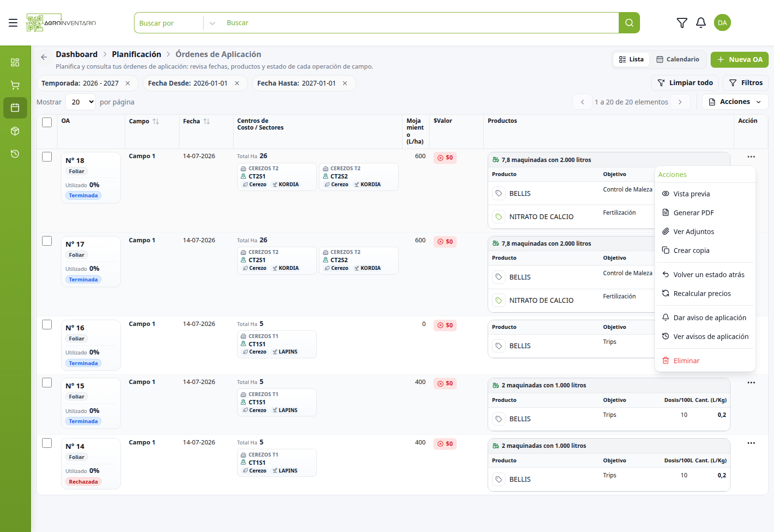Select Eliminar in the actions menu
This screenshot has width=774, height=532.
[x=705, y=361]
